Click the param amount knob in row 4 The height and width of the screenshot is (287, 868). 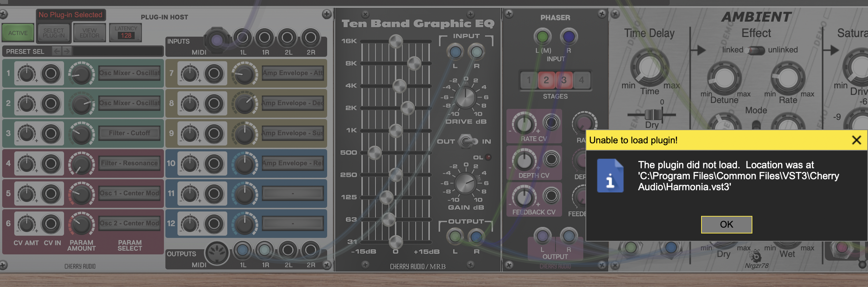click(x=81, y=164)
